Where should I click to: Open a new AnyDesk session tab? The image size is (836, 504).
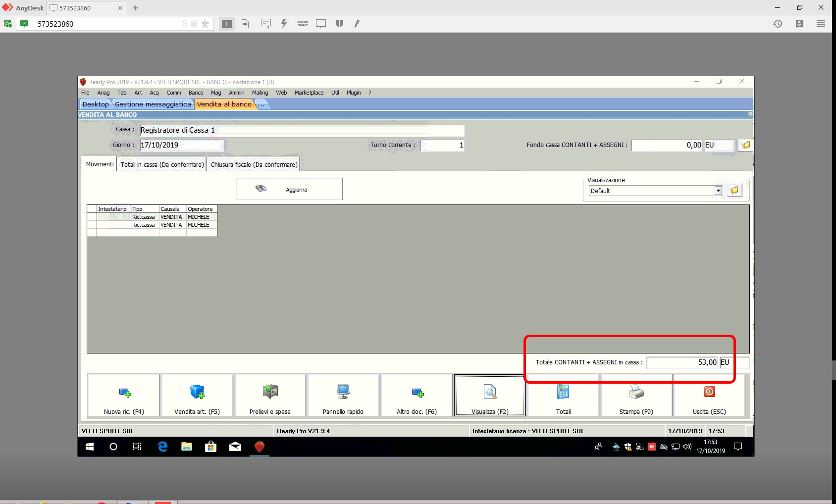coord(135,8)
